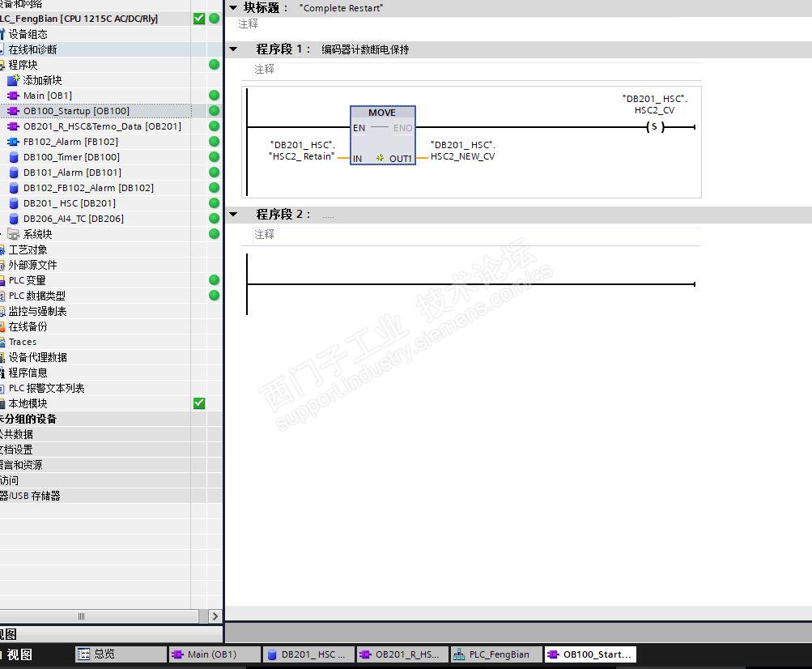
Task: Click block title "Complete Restart"
Action: tap(342, 8)
